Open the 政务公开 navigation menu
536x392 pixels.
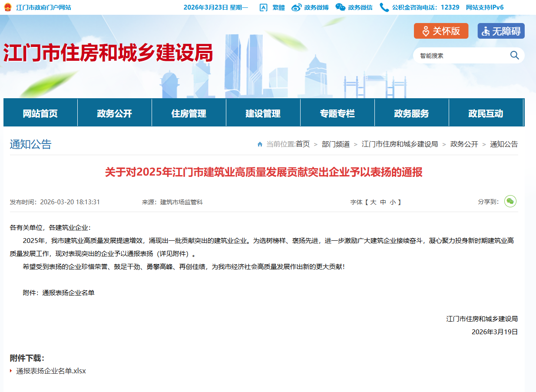click(x=115, y=113)
